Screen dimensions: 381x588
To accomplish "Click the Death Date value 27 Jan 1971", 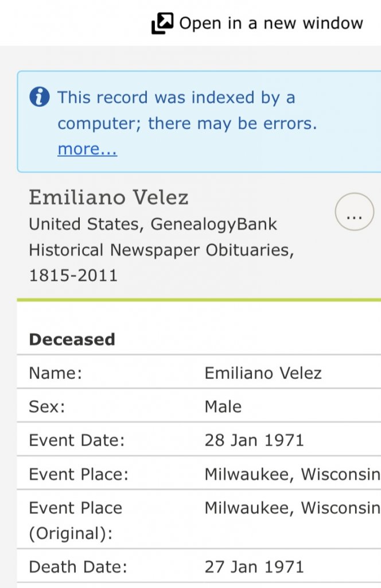I will tap(254, 567).
